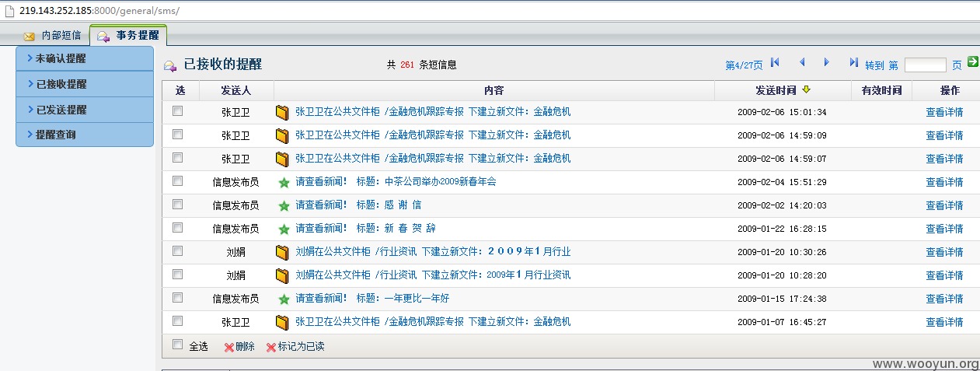Click the browser address bar URL
Viewport: 980px width, 371px height.
tap(99, 11)
